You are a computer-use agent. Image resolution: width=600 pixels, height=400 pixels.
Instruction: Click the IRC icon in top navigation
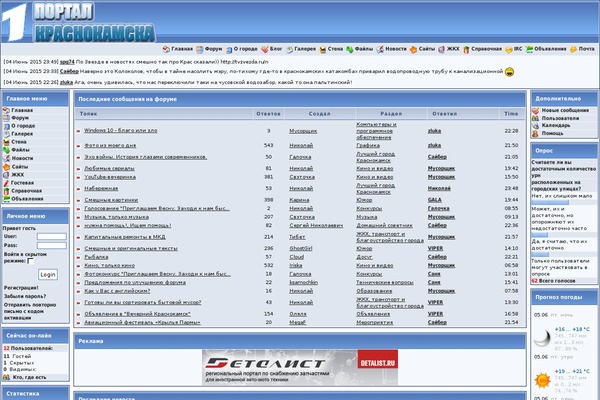click(x=509, y=50)
